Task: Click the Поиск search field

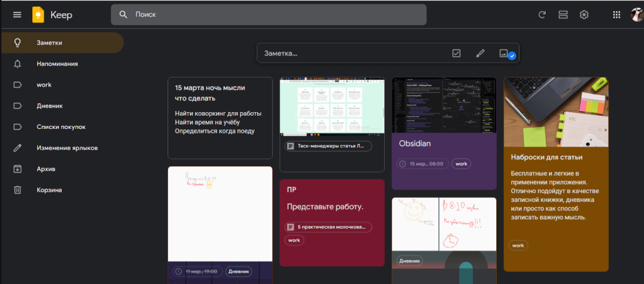Action: pos(269,14)
